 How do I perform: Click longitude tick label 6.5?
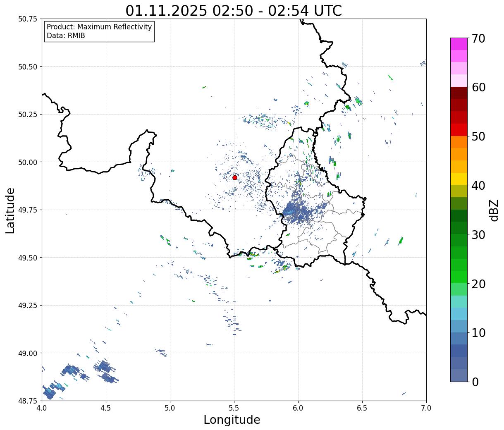pyautogui.click(x=362, y=408)
